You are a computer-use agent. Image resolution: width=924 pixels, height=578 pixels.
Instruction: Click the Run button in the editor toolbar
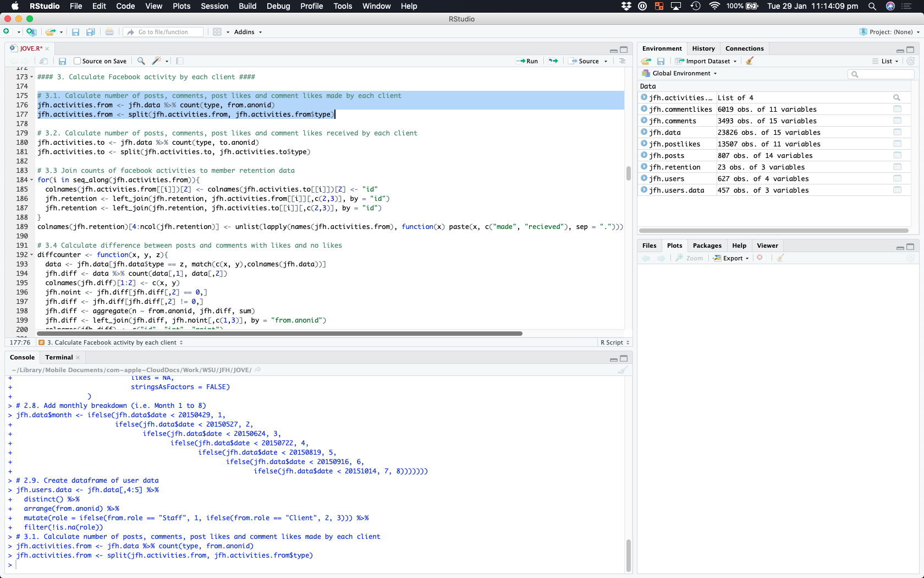pyautogui.click(x=527, y=61)
